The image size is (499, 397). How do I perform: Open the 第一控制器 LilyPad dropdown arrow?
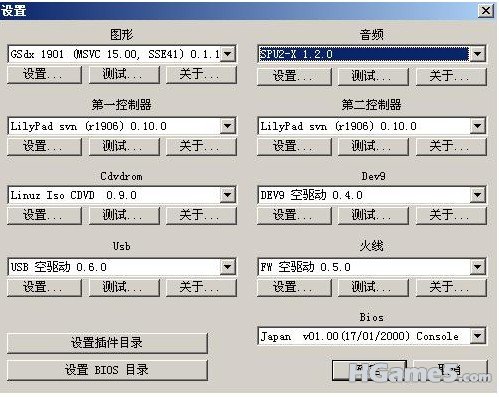[x=227, y=126]
